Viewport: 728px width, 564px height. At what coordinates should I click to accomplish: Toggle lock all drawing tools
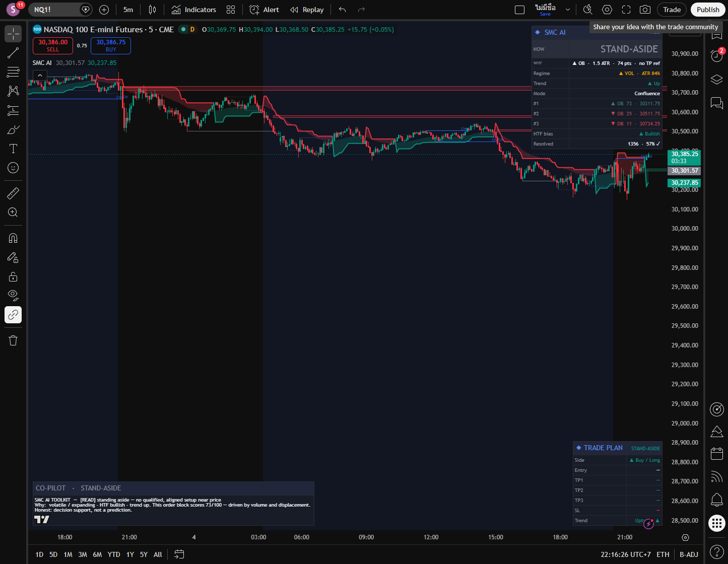click(13, 276)
